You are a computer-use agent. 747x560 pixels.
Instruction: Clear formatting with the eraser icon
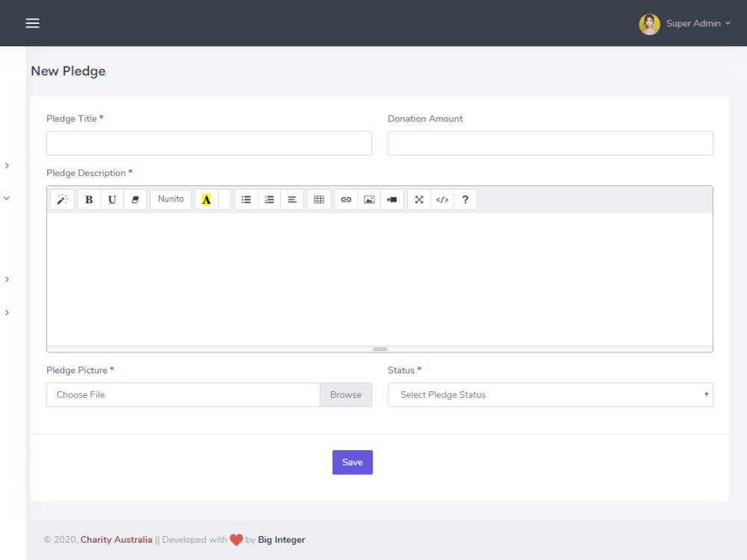click(x=135, y=199)
